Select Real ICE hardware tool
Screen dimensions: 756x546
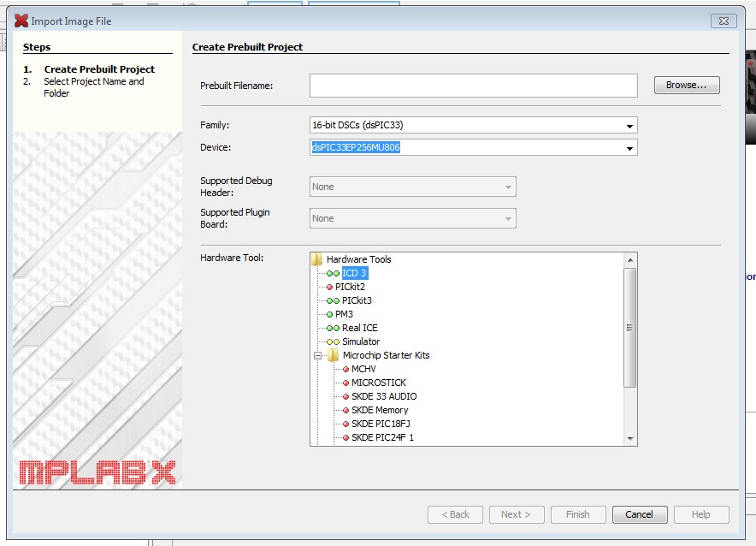point(360,328)
